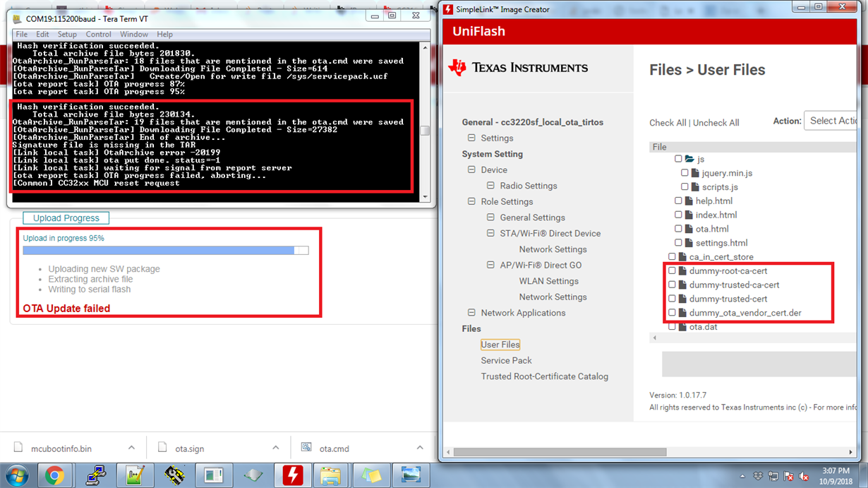Open the Tera Term Control menu
The height and width of the screenshot is (488, 868).
click(98, 34)
